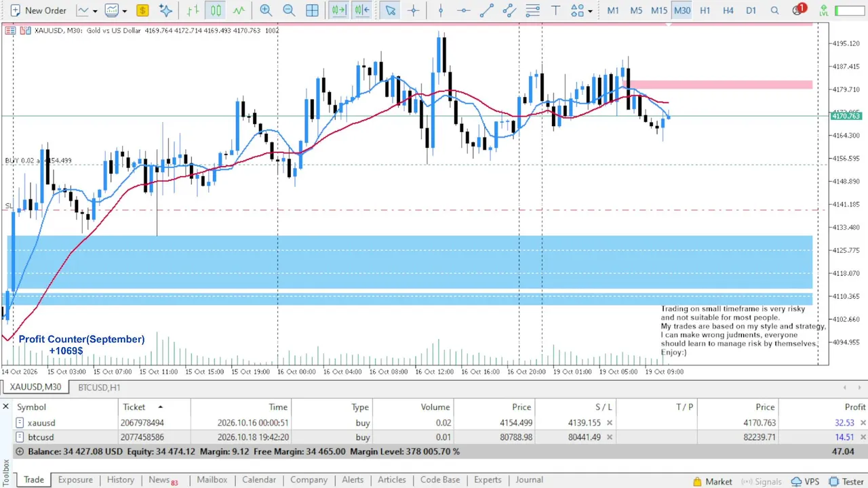The height and width of the screenshot is (488, 868).
Task: Expand the indicators list dropdown arrow
Action: pos(124,11)
